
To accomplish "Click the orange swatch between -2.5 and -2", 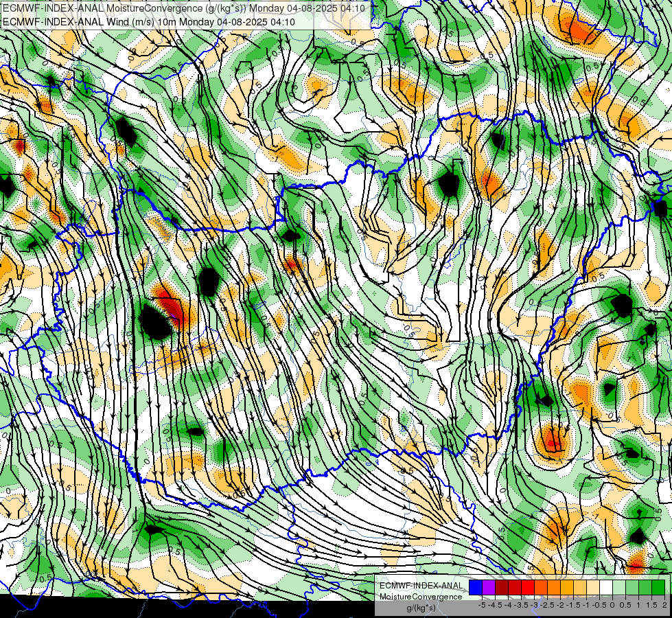I will [x=554, y=588].
